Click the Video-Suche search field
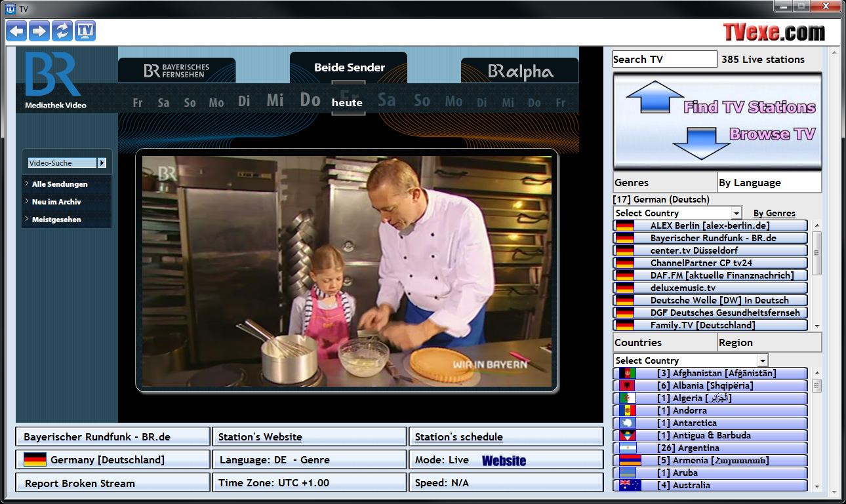This screenshot has width=846, height=504. pyautogui.click(x=63, y=163)
